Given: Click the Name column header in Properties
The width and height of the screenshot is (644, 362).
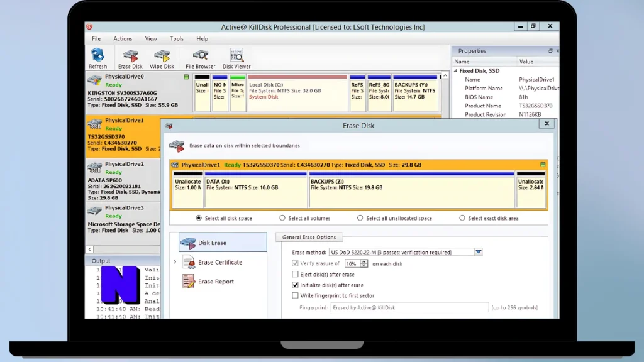Looking at the screenshot, I should pyautogui.click(x=484, y=62).
